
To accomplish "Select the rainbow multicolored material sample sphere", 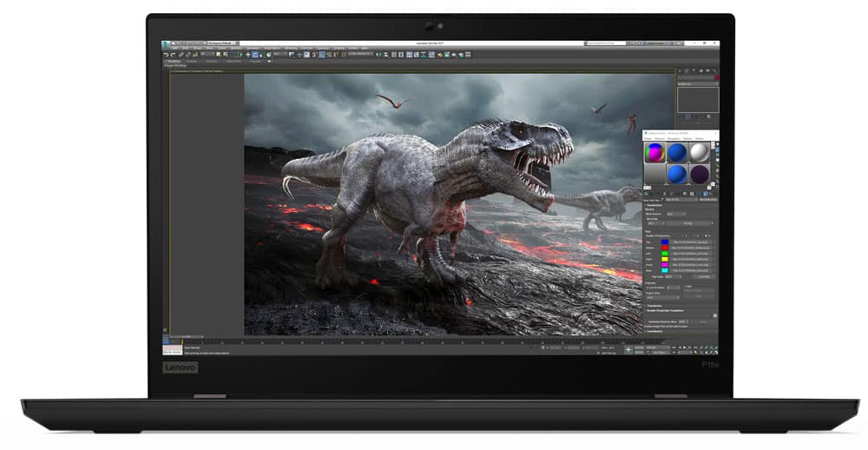I will (654, 152).
